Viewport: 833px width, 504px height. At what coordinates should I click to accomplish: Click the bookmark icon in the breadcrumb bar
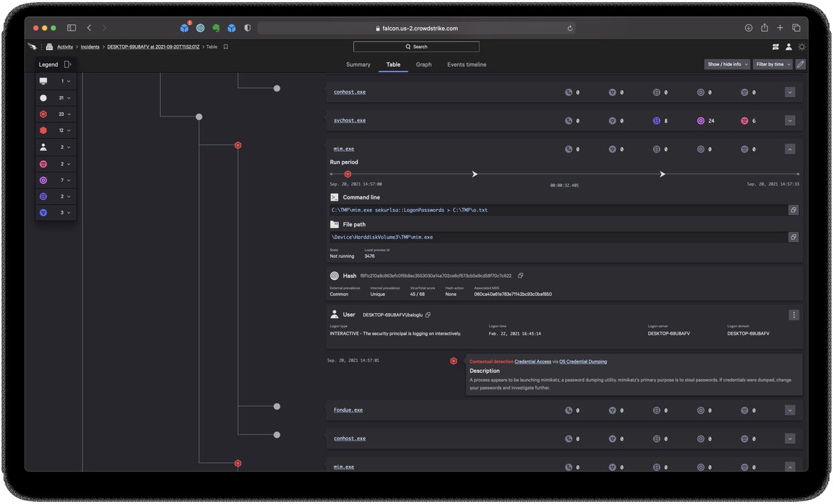click(224, 47)
